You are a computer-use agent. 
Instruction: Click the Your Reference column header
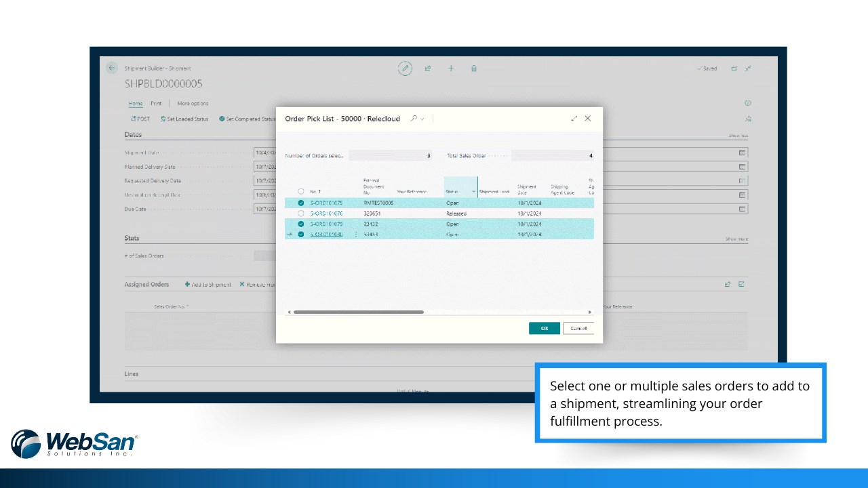click(412, 192)
